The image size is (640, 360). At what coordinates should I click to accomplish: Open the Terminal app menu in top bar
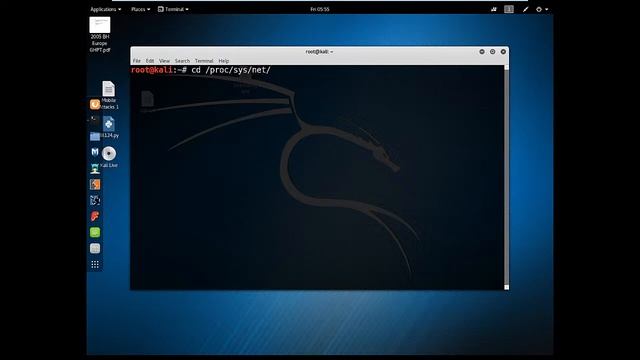[173, 9]
